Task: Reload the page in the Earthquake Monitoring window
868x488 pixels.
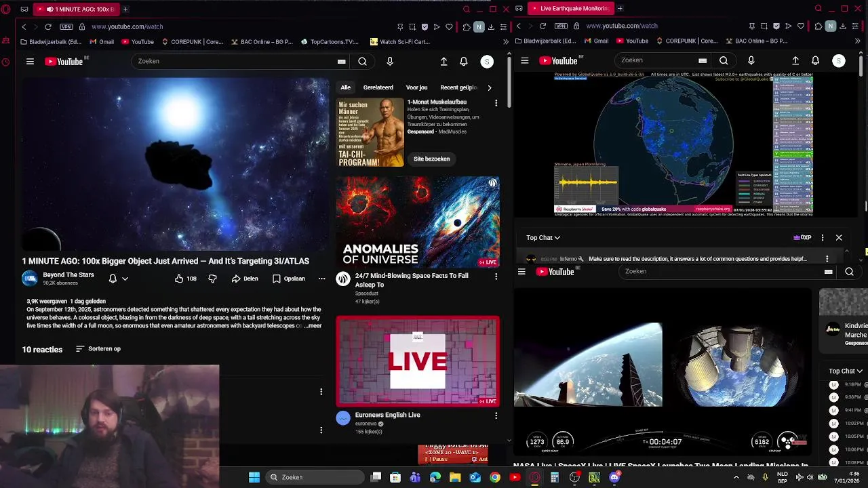Action: pyautogui.click(x=542, y=26)
